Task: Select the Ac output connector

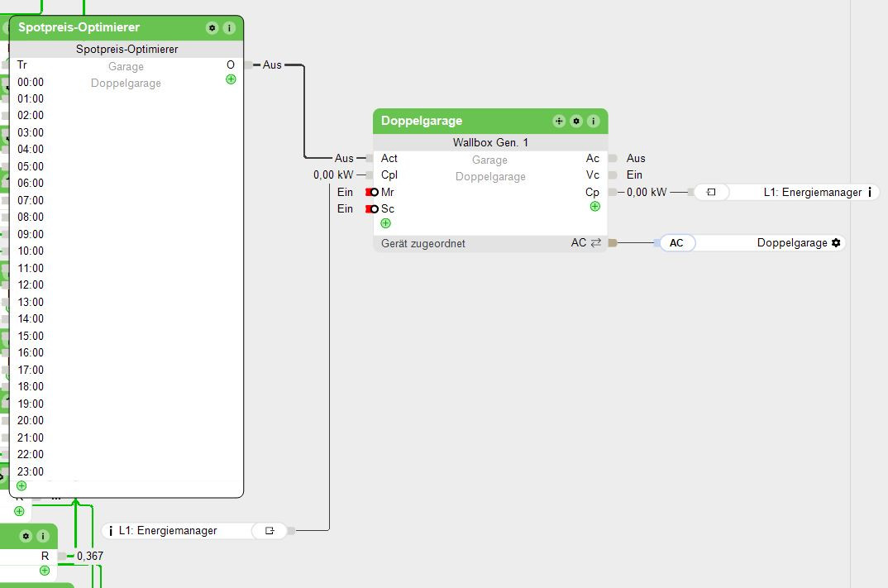Action: [x=612, y=159]
